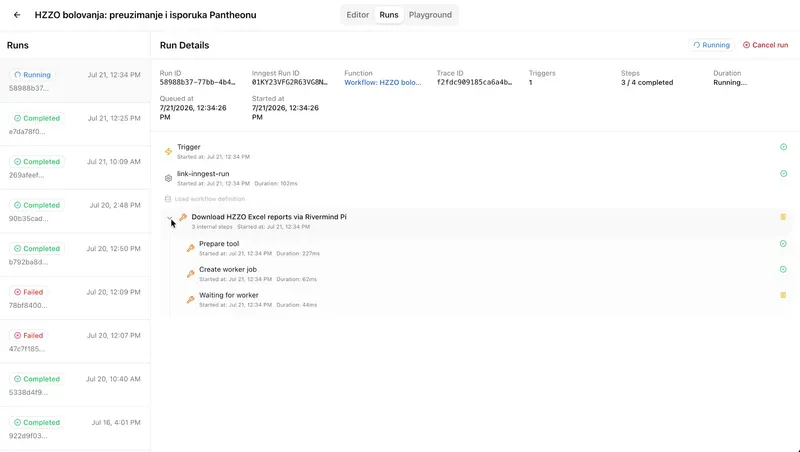This screenshot has width=800, height=452.
Task: Select the Running run 58988b37
Action: (x=75, y=81)
